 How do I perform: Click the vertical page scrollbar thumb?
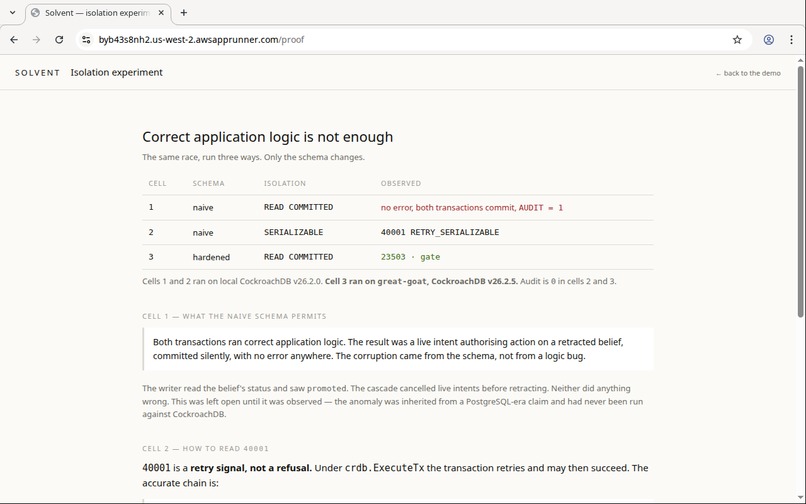801,191
